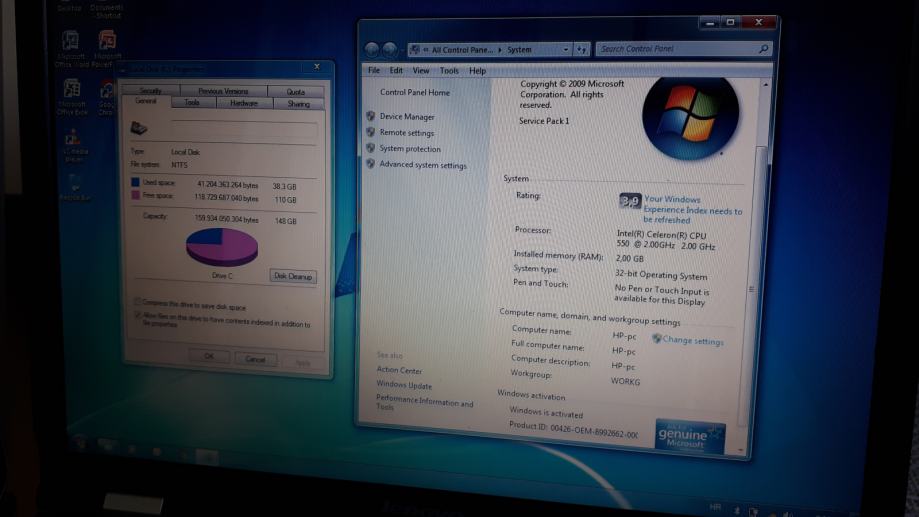Open Remote settings link
The width and height of the screenshot is (919, 517).
(407, 133)
